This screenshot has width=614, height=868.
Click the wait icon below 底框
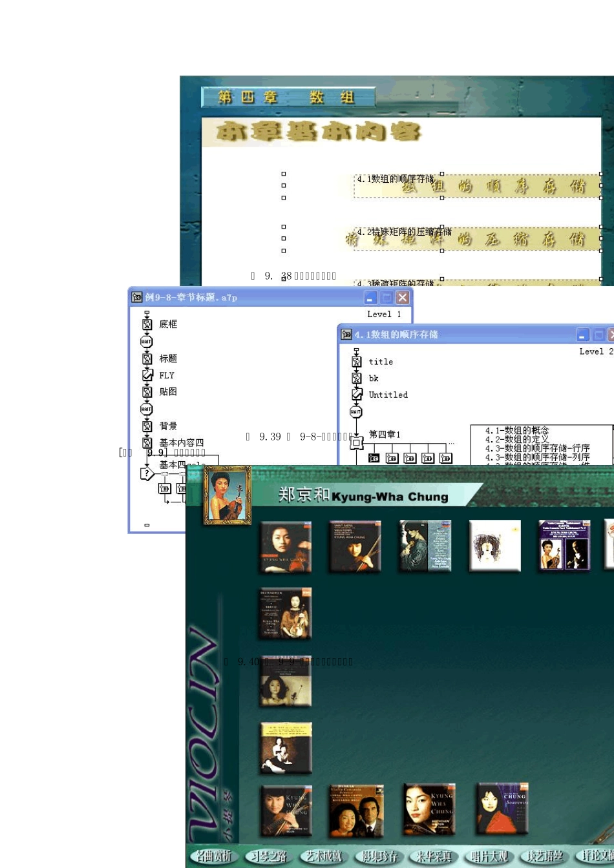click(147, 342)
